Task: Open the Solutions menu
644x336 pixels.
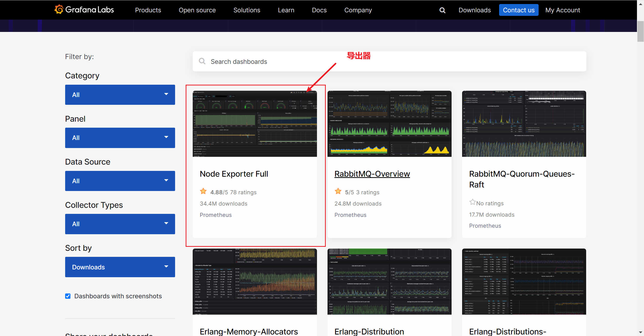Action: [x=247, y=10]
